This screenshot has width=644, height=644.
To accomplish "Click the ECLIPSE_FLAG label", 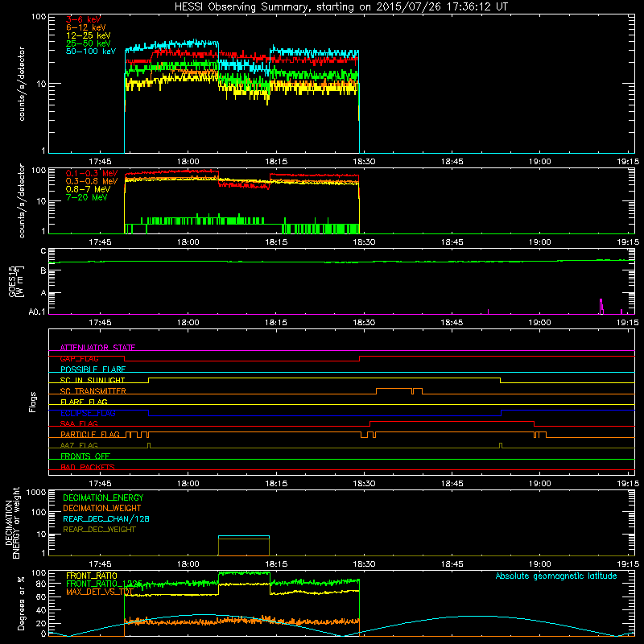I will coord(88,413).
